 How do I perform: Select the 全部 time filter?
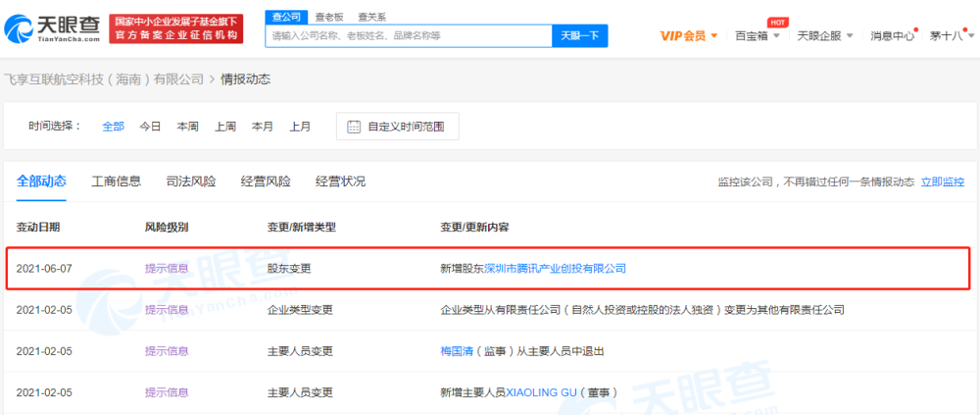click(x=113, y=127)
